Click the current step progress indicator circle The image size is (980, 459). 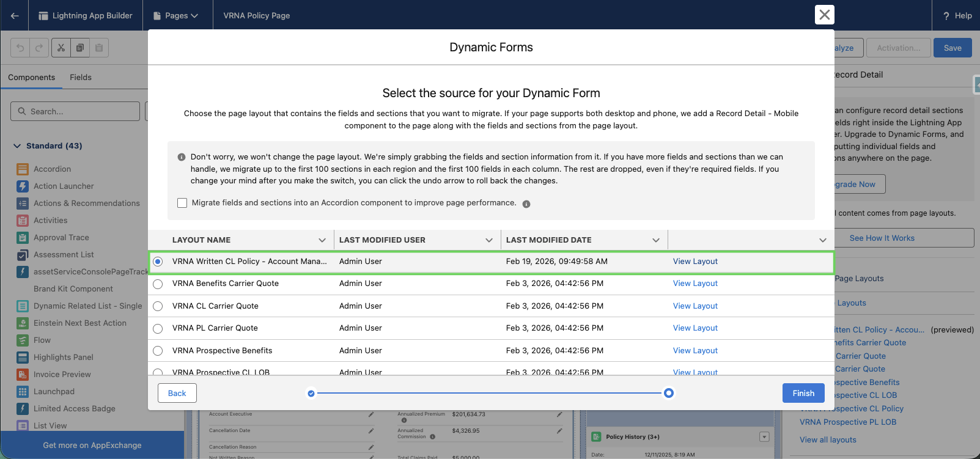[669, 393]
